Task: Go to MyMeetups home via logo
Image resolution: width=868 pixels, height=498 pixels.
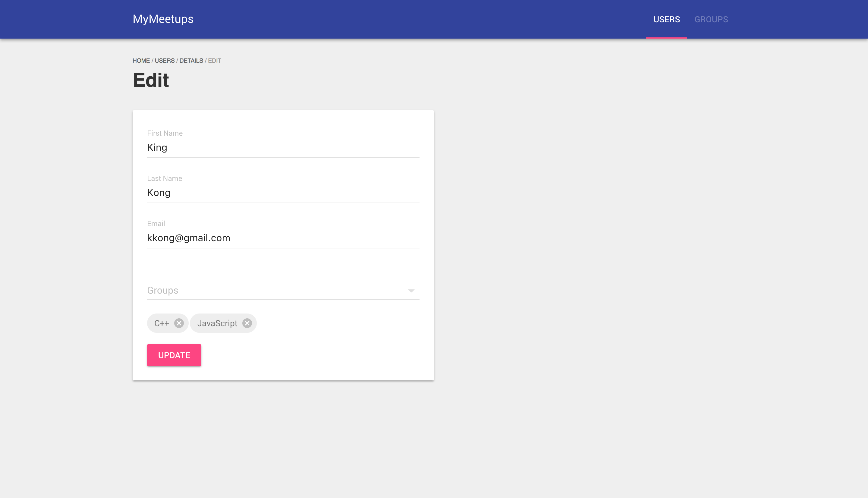Action: (x=163, y=19)
